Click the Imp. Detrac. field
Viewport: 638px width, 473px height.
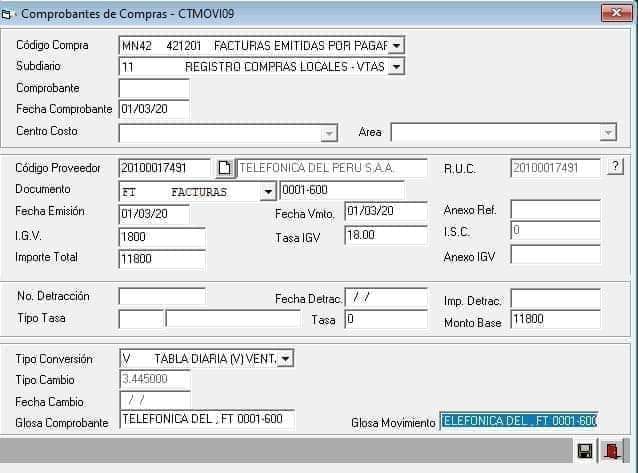[x=555, y=298]
